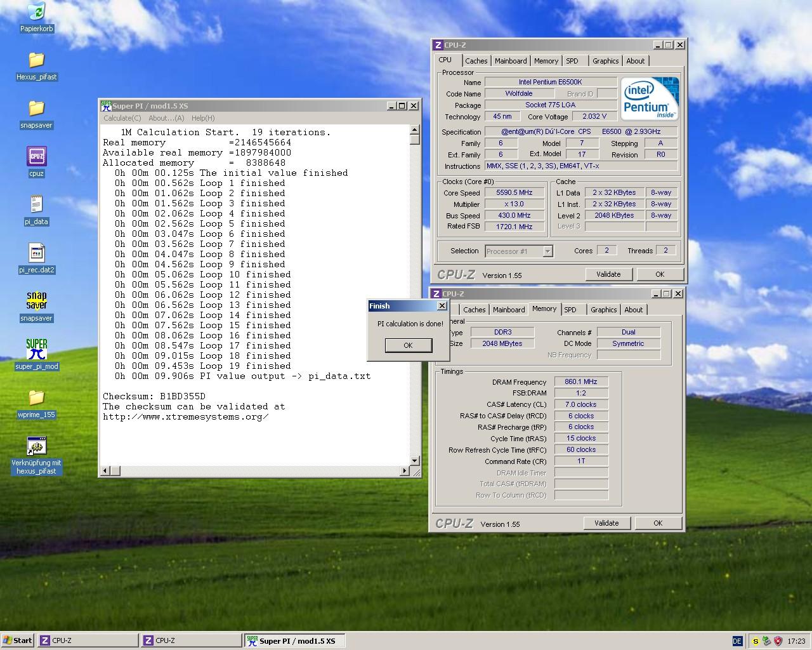Viewport: 812px width, 650px height.
Task: Activate Super PI taskbar button
Action: pyautogui.click(x=295, y=640)
